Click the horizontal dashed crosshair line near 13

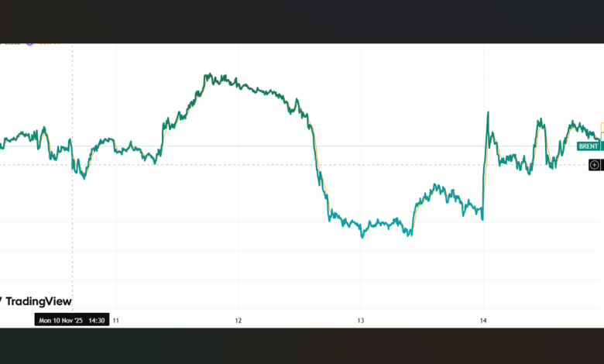361,164
